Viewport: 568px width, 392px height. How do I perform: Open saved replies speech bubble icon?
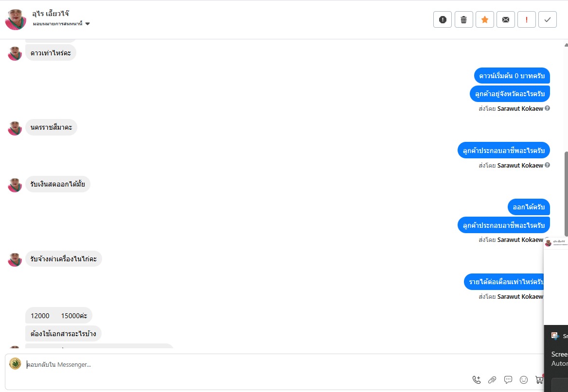(x=508, y=380)
